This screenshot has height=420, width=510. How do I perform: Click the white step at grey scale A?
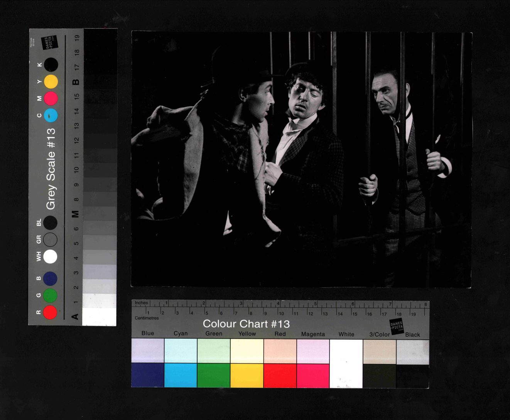tap(99, 317)
